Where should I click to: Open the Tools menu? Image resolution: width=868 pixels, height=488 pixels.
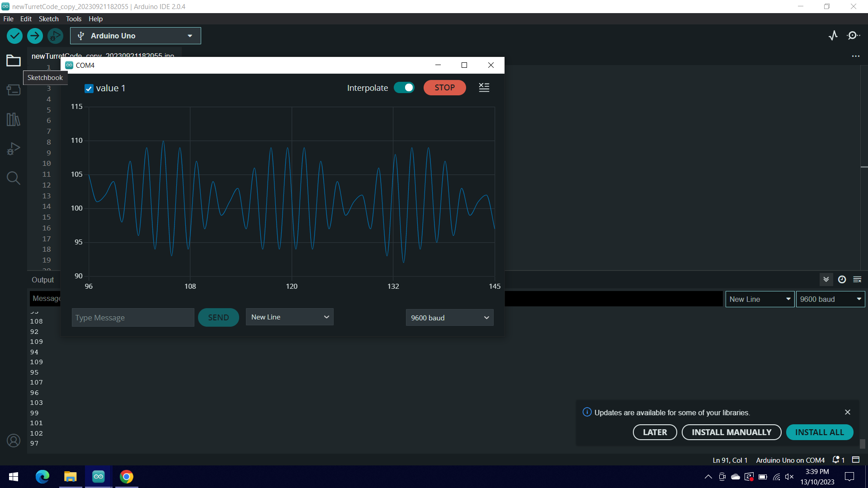[74, 19]
